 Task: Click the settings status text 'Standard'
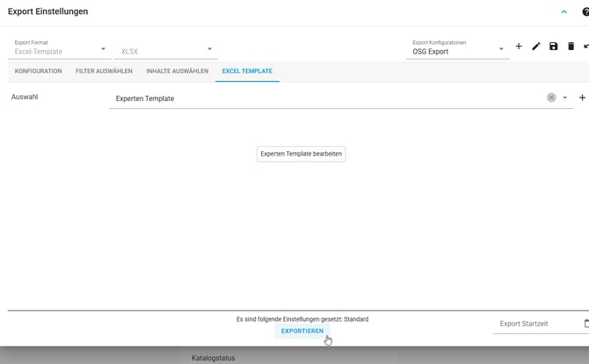(356, 319)
